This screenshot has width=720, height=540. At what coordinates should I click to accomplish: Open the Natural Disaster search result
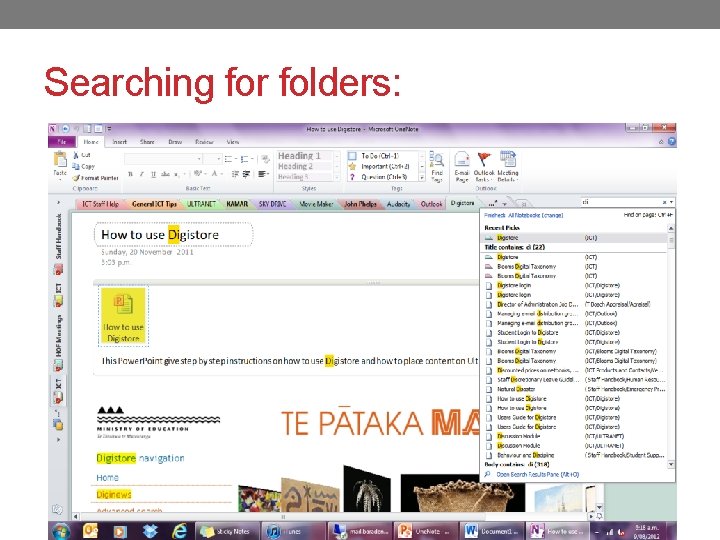click(576, 389)
